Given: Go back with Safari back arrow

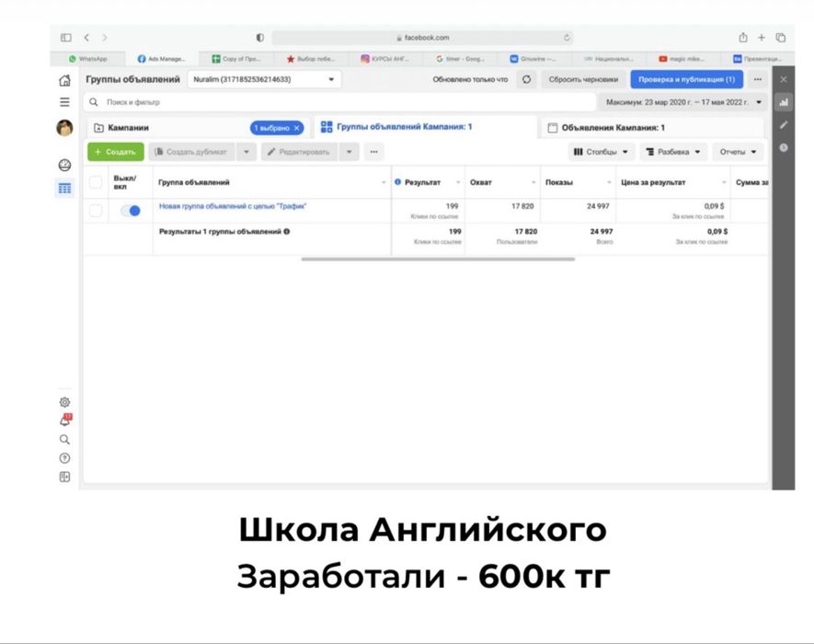Looking at the screenshot, I should pyautogui.click(x=86, y=38).
